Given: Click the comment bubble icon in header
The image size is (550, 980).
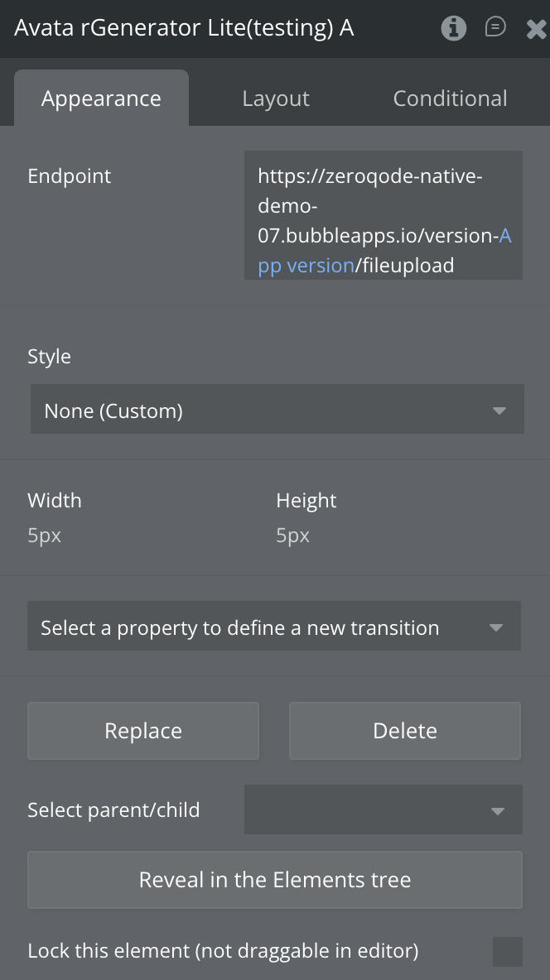Looking at the screenshot, I should (495, 27).
